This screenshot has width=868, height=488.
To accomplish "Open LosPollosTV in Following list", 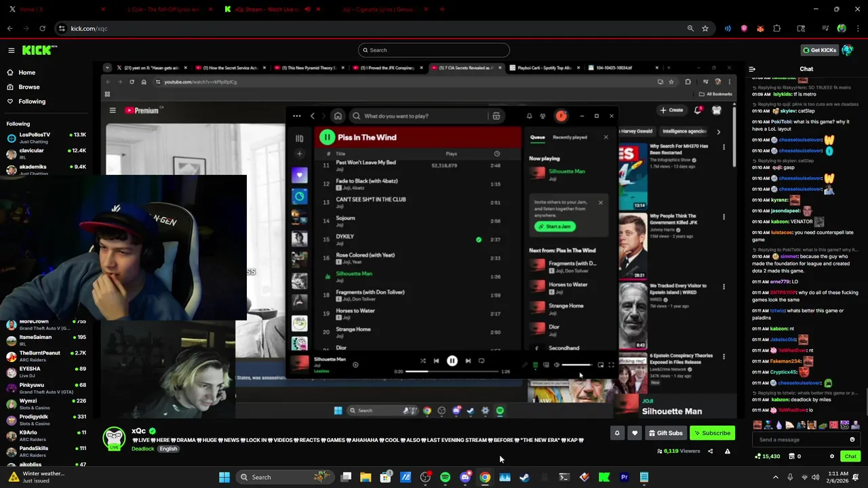I will (45, 138).
